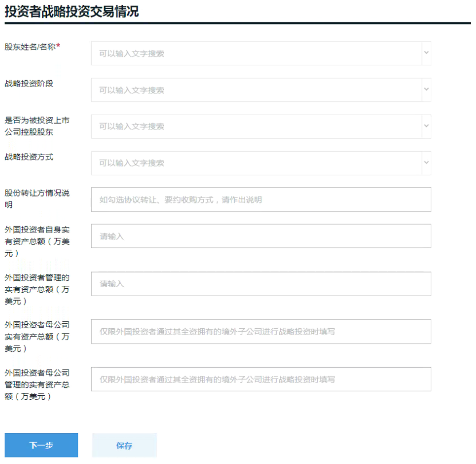
Task: Click the 外国投资者管理的实有资产总额（万美元） label
Action: click(x=37, y=289)
